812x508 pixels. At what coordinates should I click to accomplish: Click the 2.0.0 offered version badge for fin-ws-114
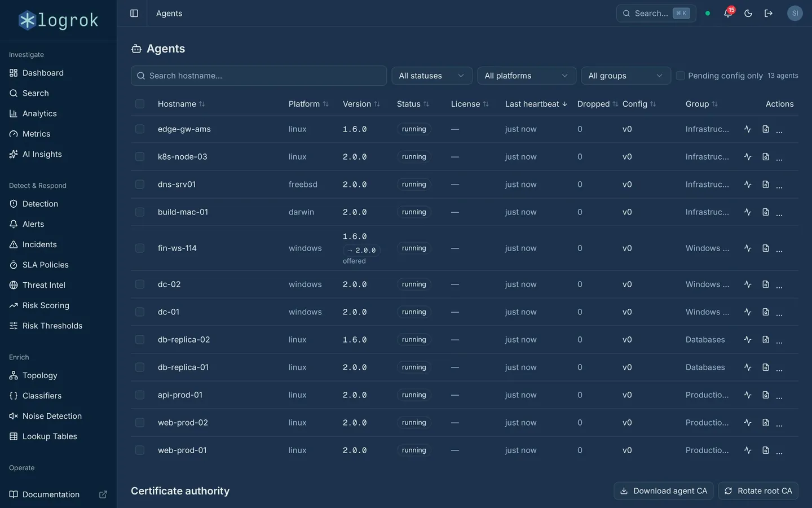(361, 251)
